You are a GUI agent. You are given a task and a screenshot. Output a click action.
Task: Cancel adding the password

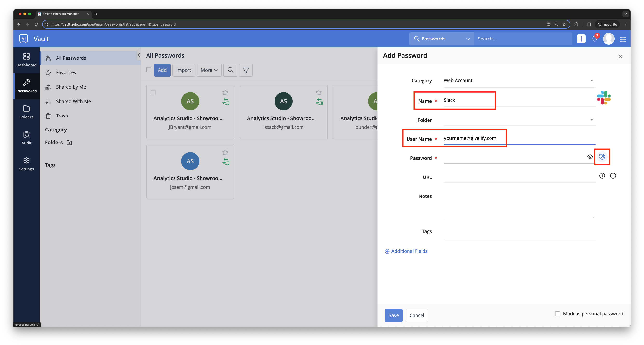[x=416, y=315]
